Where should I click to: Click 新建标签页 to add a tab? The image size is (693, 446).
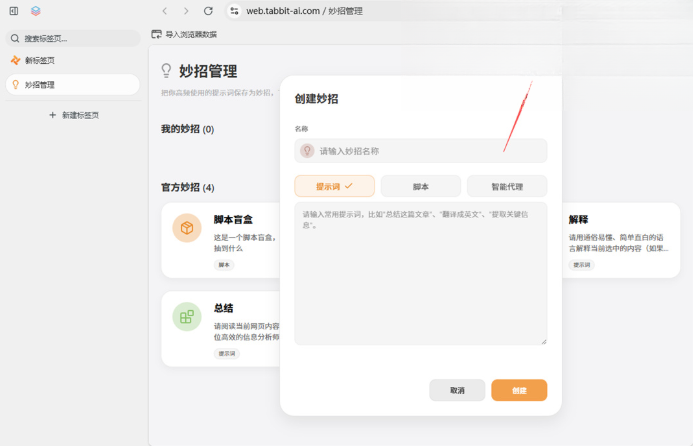(74, 115)
